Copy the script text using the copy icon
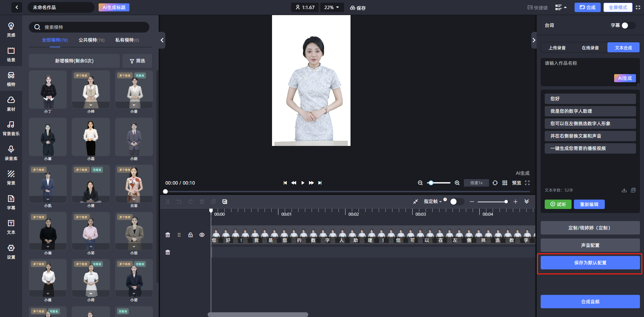 tap(633, 190)
